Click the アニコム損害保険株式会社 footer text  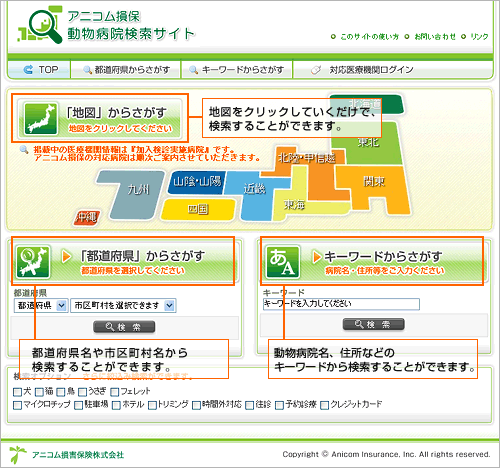click(78, 455)
